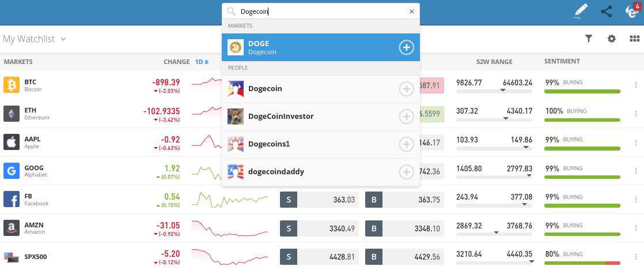Add Dogecoin user with plus icon

click(406, 89)
